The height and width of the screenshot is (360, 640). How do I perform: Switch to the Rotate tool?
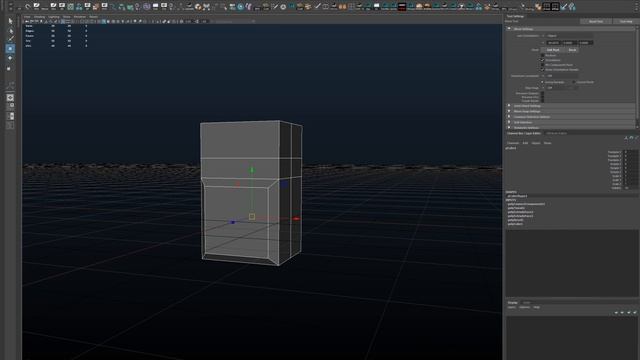pyautogui.click(x=10, y=58)
